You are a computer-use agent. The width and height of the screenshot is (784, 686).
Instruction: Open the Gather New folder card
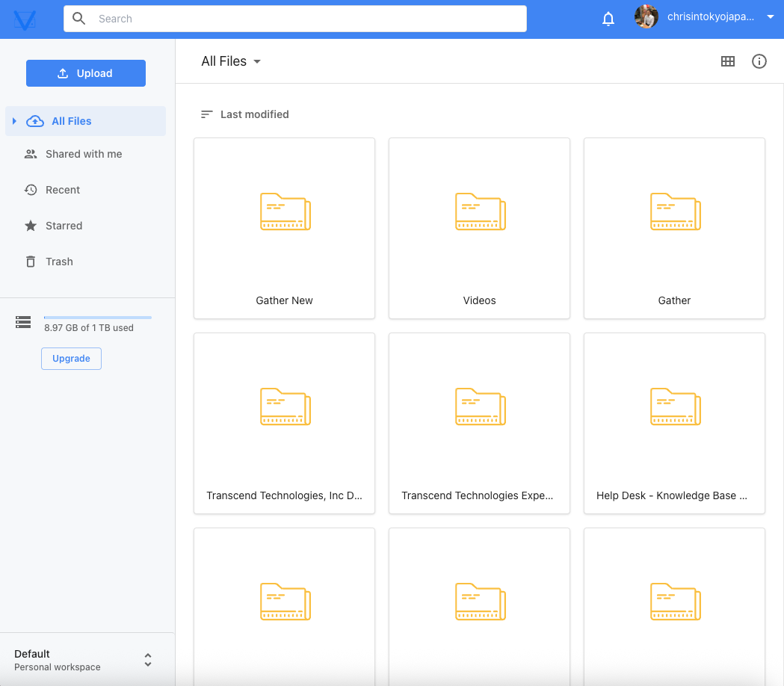click(285, 229)
